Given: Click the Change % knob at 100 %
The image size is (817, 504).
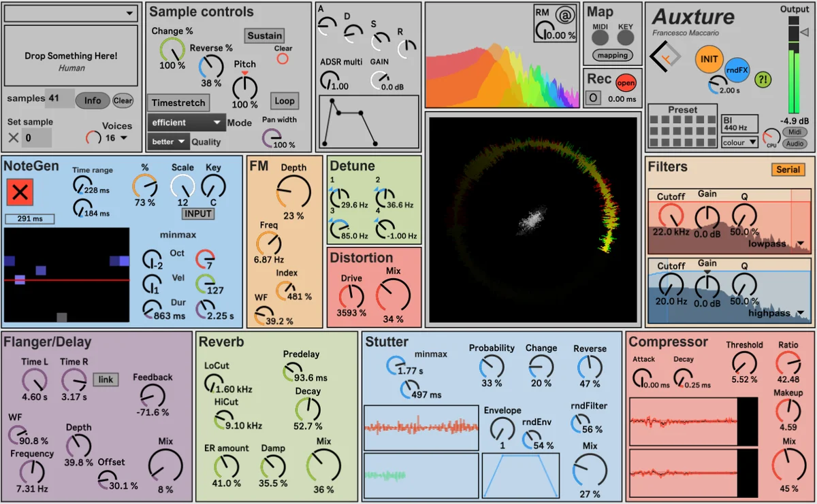Looking at the screenshot, I should pos(172,49).
